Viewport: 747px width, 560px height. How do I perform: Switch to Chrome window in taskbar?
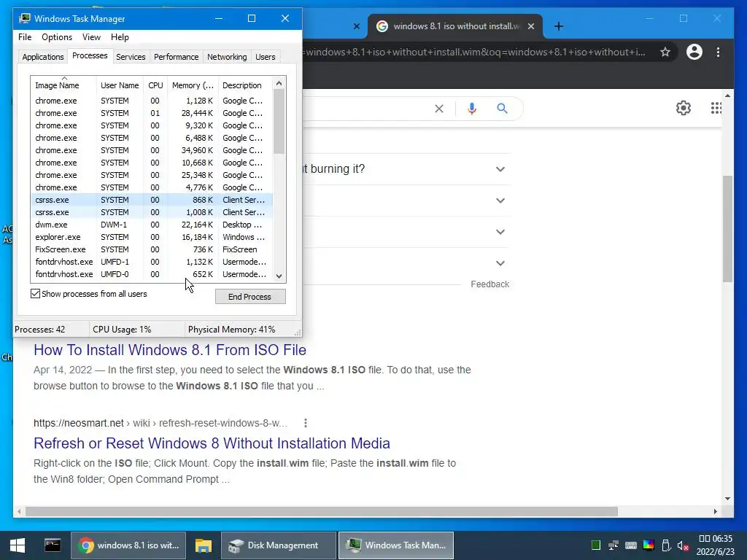(128, 545)
